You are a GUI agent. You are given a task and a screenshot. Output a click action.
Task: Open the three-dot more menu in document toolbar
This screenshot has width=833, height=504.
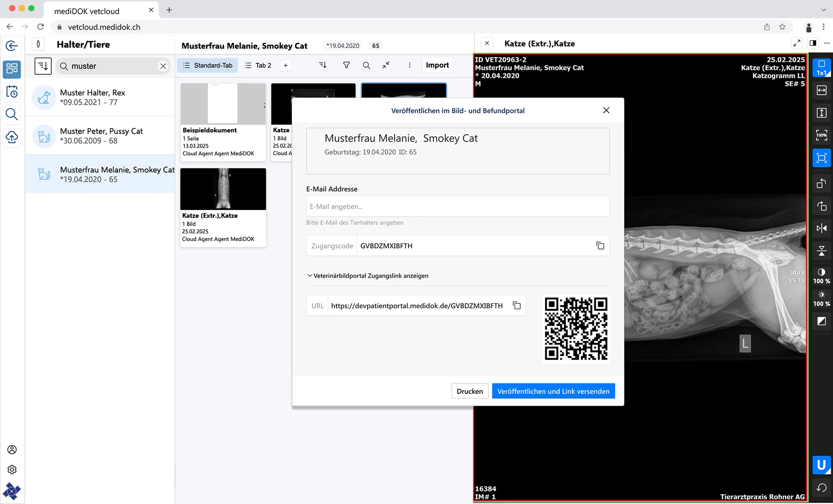[x=410, y=65]
